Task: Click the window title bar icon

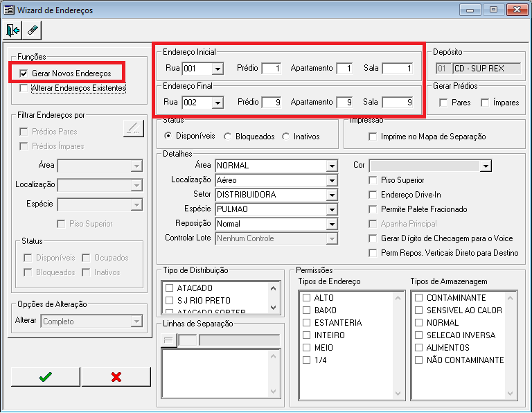Action: click(9, 10)
